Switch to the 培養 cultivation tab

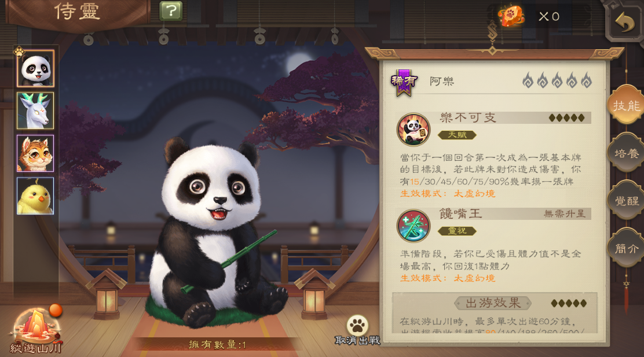pyautogui.click(x=626, y=153)
